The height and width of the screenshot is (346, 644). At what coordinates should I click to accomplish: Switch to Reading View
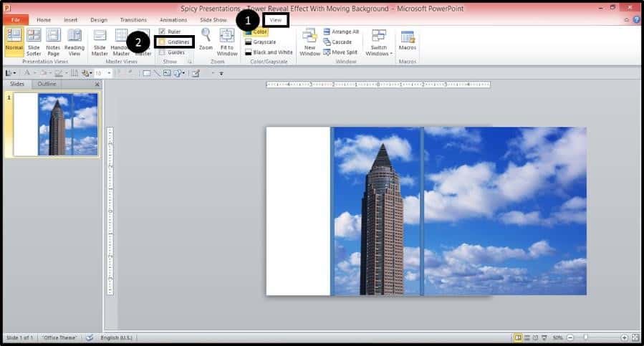[75, 42]
